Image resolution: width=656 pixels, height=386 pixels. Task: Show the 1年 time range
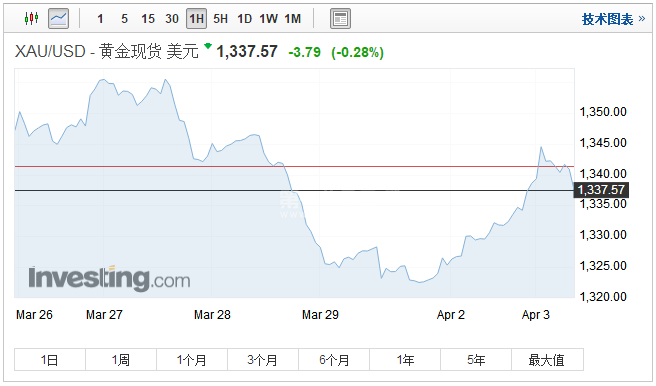(x=405, y=360)
